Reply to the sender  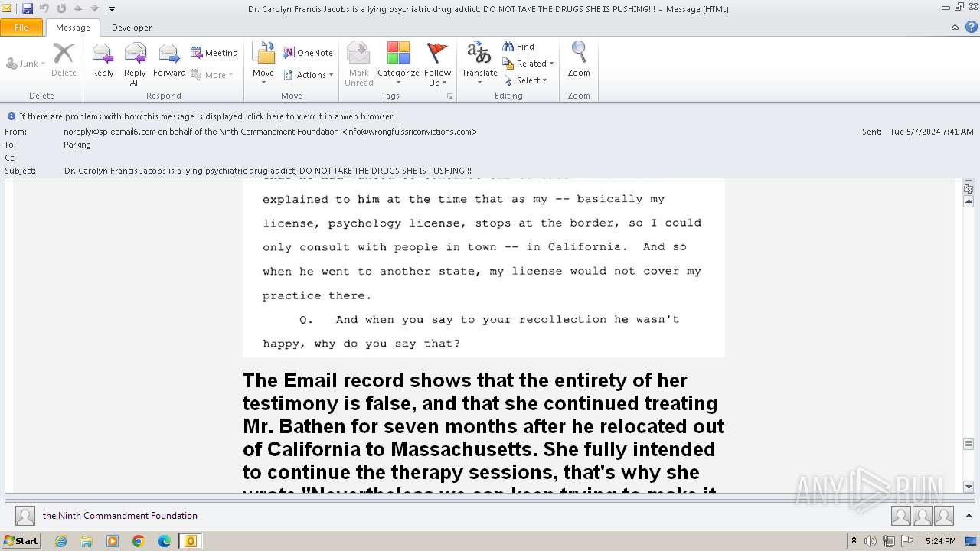click(103, 60)
